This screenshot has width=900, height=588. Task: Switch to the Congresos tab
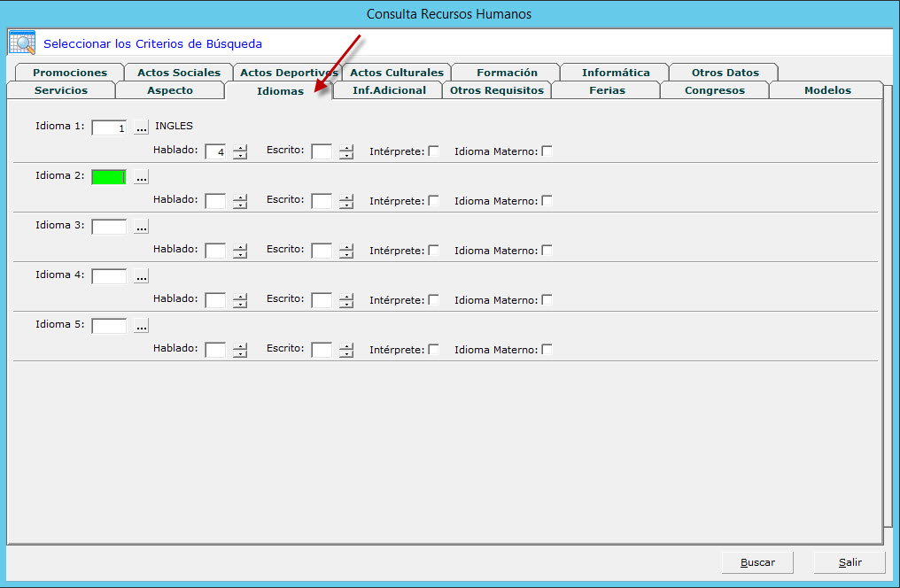(x=715, y=90)
